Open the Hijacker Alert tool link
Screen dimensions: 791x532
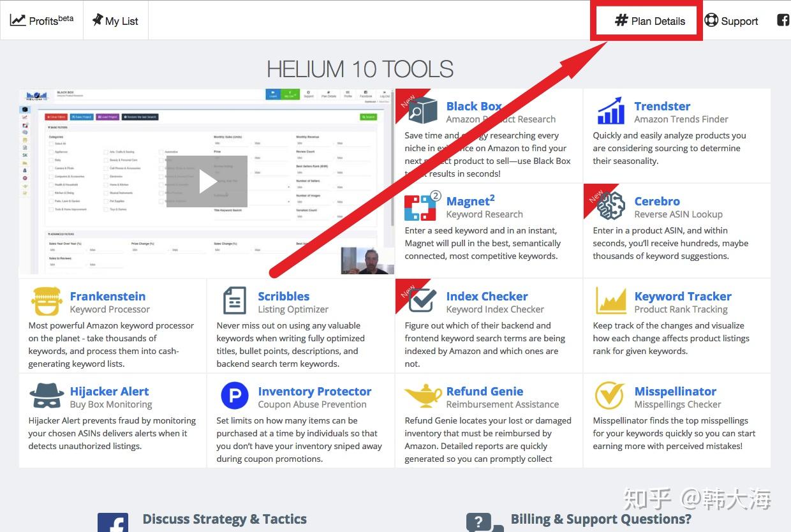(x=109, y=391)
